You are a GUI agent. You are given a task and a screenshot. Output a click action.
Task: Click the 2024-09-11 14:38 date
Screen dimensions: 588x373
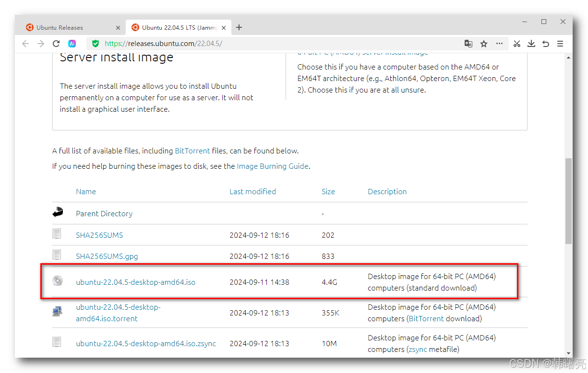(259, 282)
